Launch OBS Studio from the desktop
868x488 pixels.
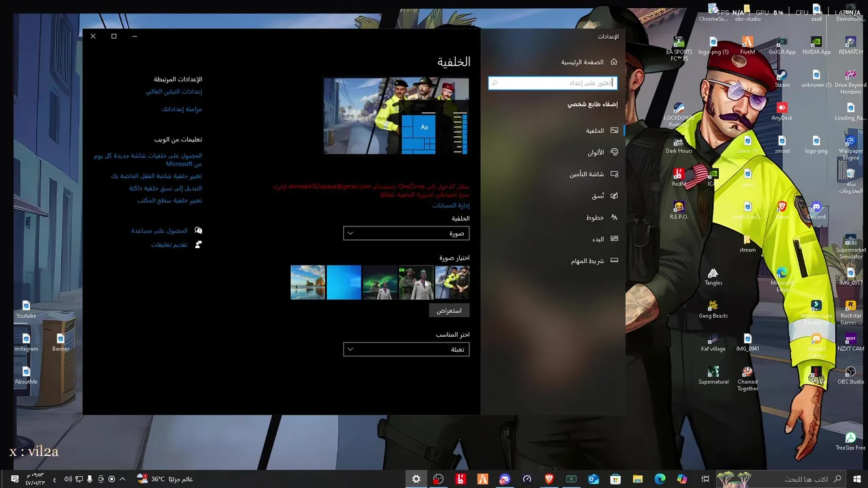pyautogui.click(x=850, y=375)
